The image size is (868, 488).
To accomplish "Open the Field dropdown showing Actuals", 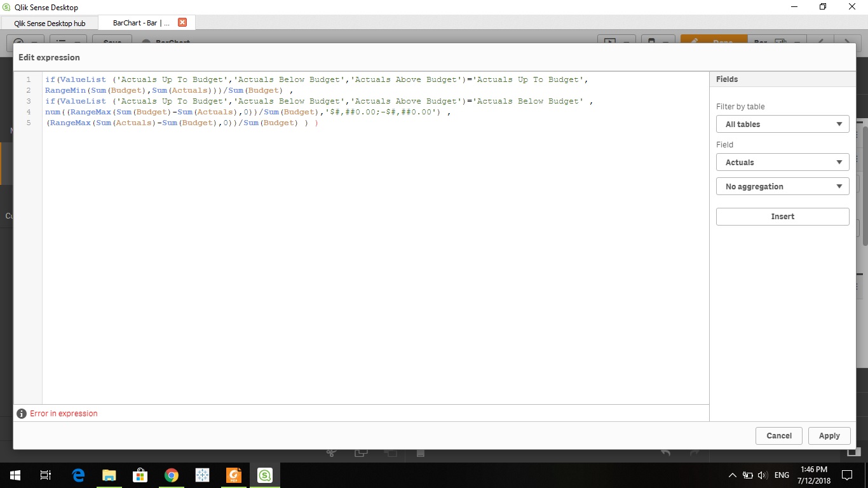I will [x=783, y=163].
